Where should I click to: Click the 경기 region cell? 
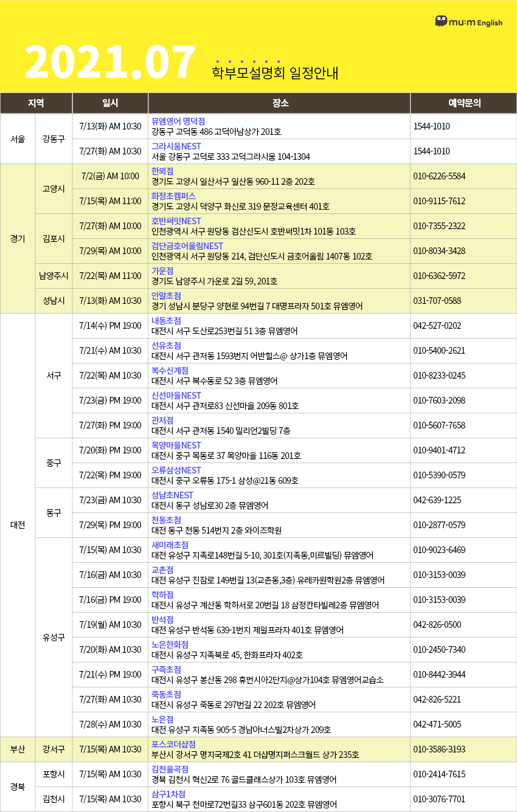point(18,238)
